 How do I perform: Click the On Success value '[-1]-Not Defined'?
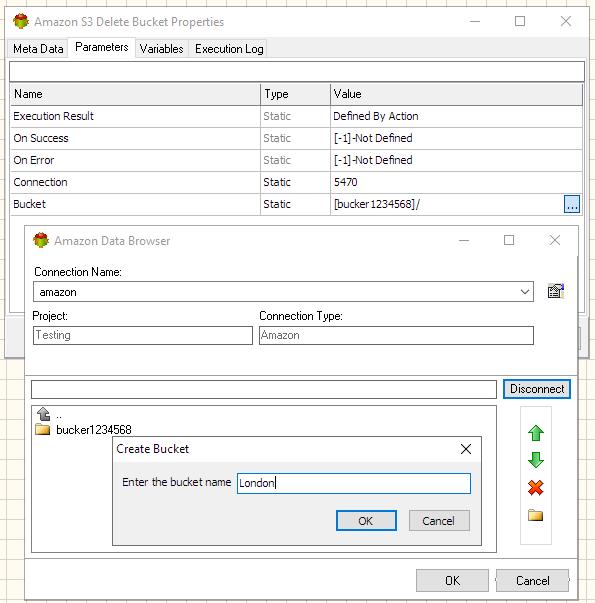373,138
